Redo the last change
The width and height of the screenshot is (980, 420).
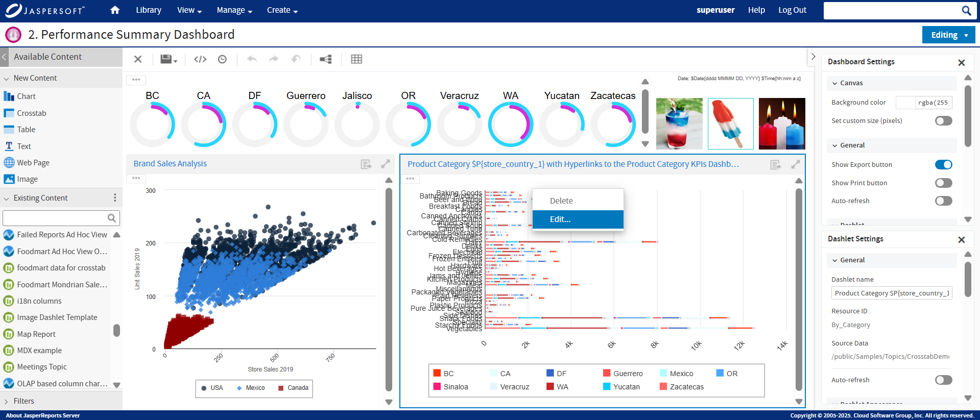click(x=274, y=59)
